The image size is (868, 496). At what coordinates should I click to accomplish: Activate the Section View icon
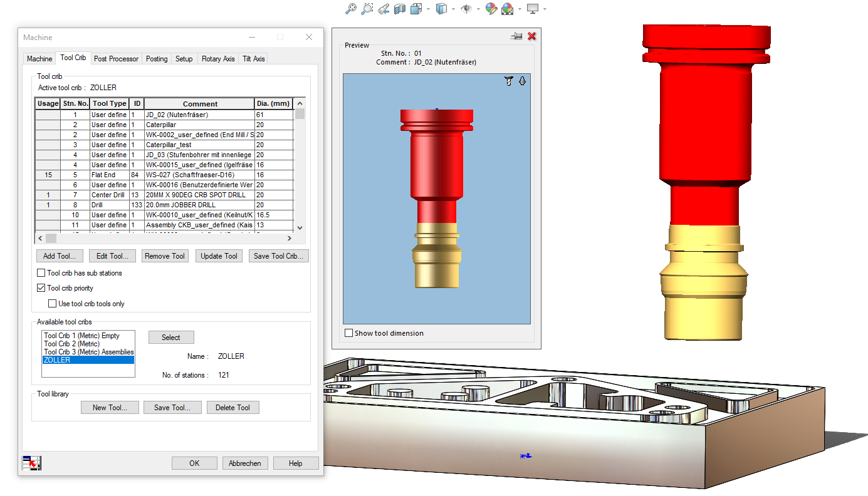coord(400,9)
